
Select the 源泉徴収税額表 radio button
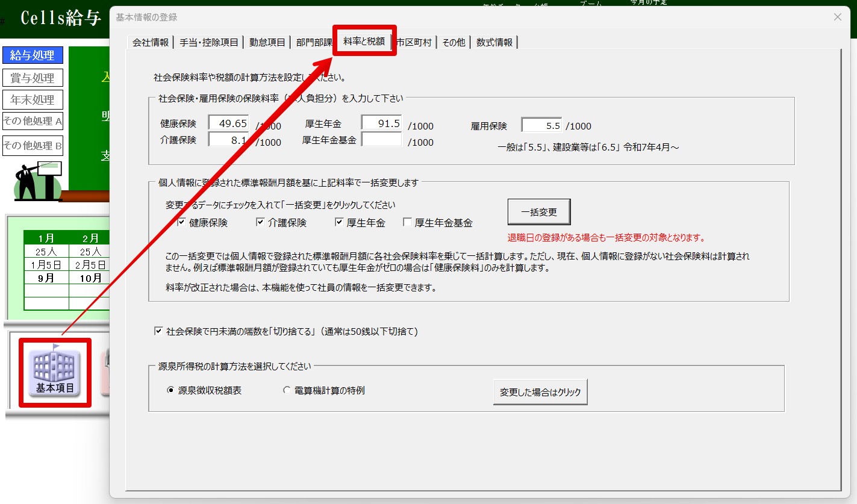(170, 390)
